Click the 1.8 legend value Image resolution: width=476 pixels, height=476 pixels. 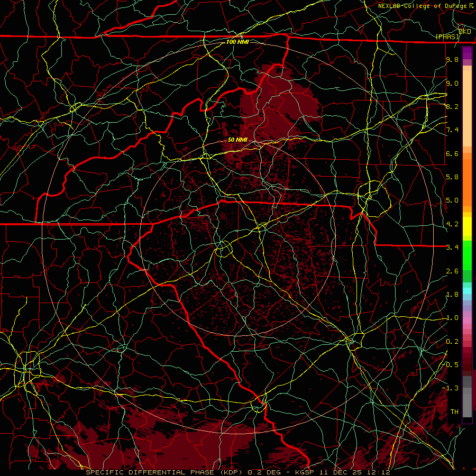[452, 295]
